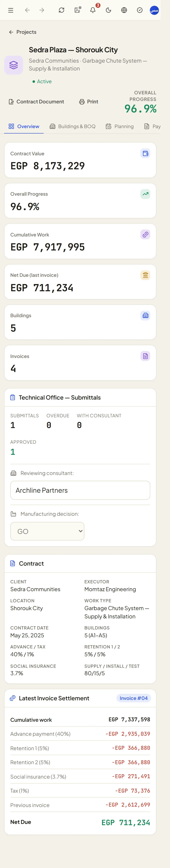The image size is (170, 868).
Task: Click the Sedra Communities client value
Action: [35, 589]
